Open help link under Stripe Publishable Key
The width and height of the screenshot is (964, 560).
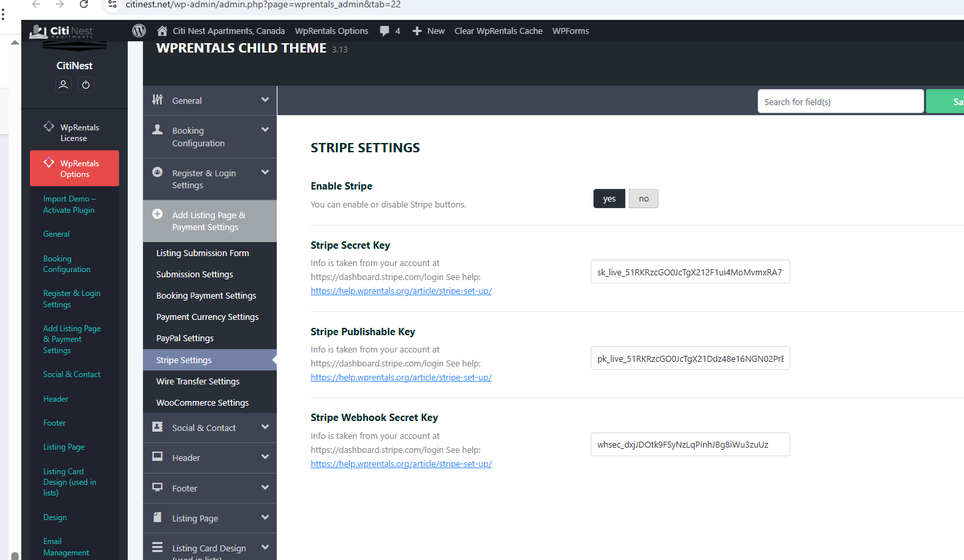(401, 377)
